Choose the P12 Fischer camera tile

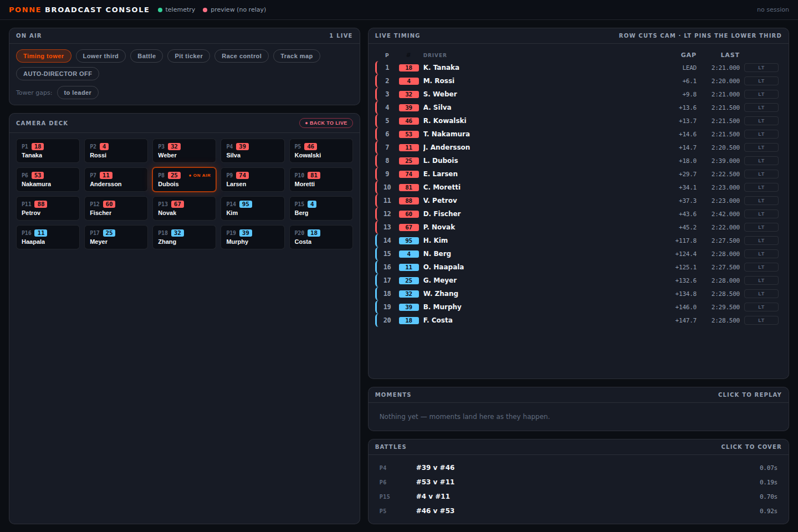tap(116, 208)
